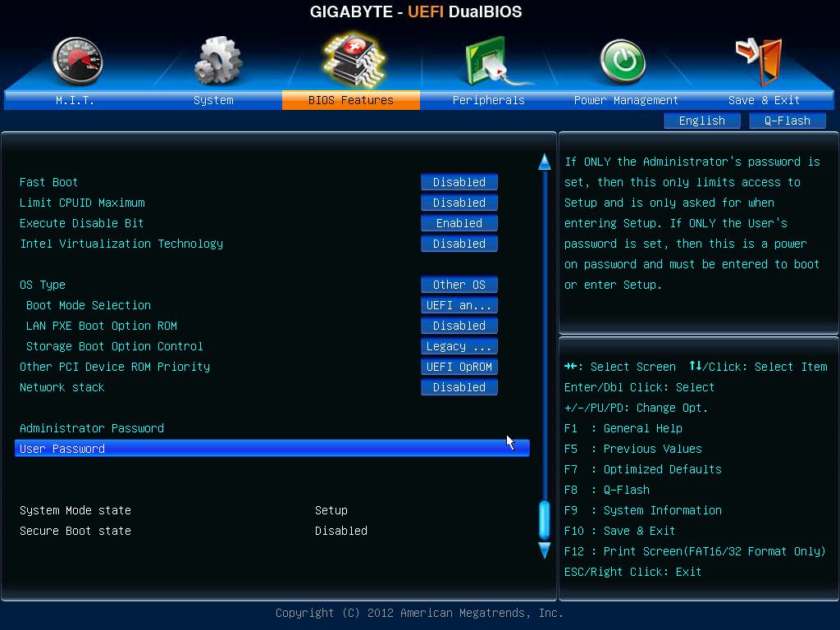Click the F8 Q-Flash help line
Screen dimensions: 840x630
click(607, 490)
